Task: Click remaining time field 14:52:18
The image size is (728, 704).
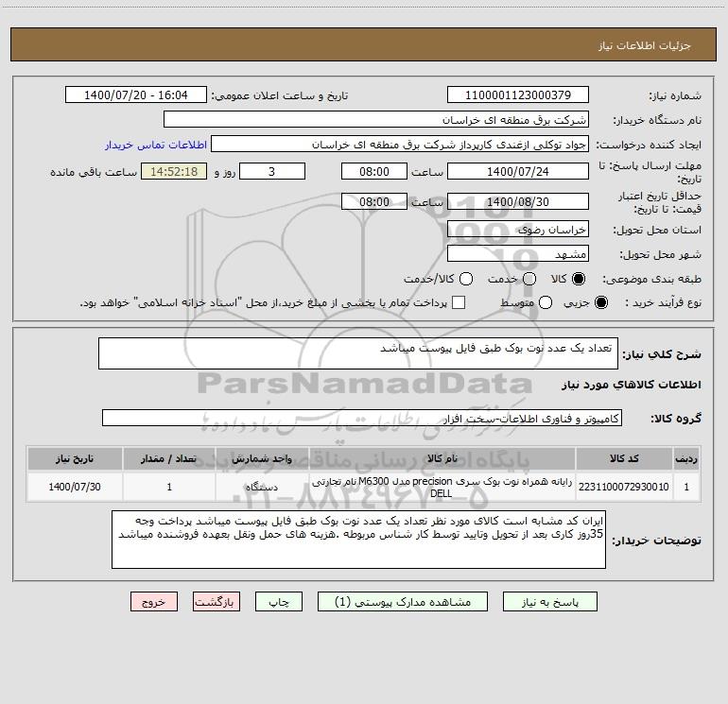Action: click(174, 171)
